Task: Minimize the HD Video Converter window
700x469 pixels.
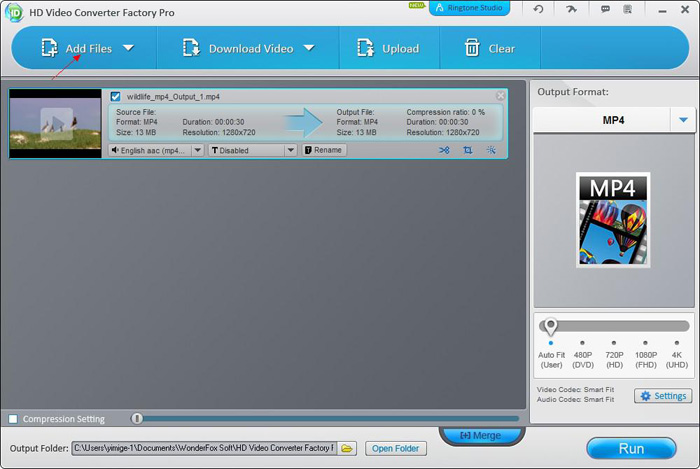Action: tap(662, 10)
